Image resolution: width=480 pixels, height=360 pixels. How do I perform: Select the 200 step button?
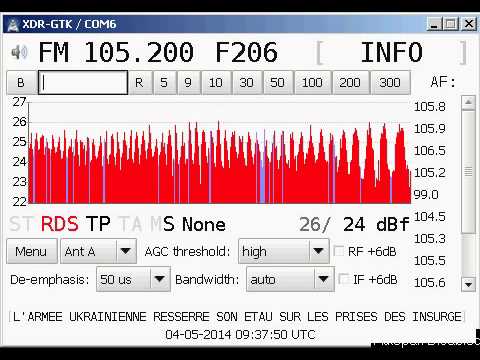click(350, 82)
